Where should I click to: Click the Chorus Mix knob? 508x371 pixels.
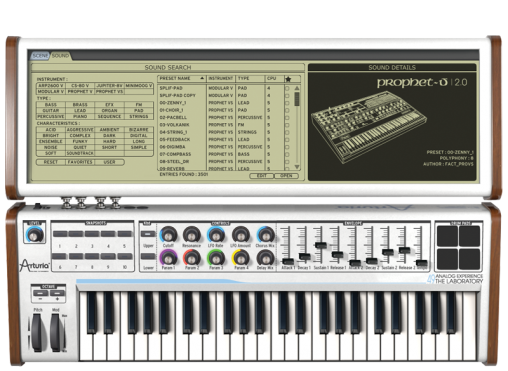click(x=265, y=235)
